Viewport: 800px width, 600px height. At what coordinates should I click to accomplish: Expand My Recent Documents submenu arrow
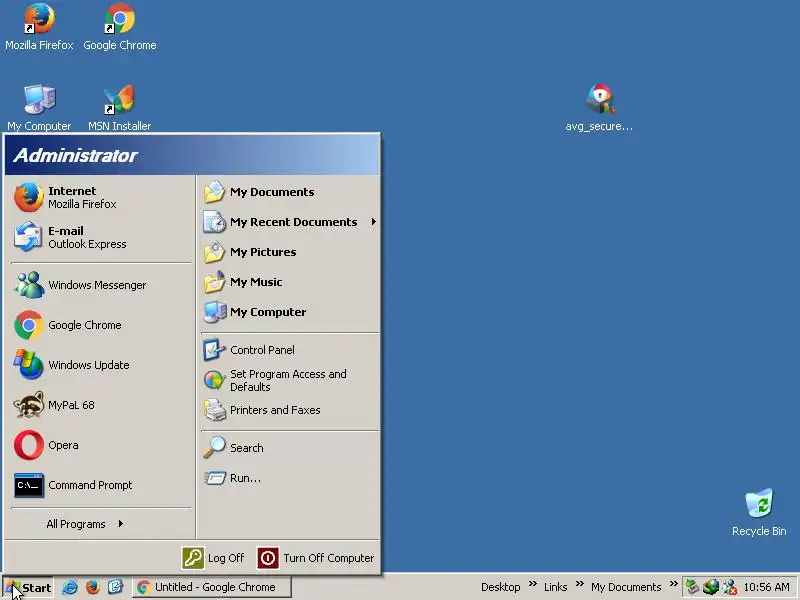point(374,222)
